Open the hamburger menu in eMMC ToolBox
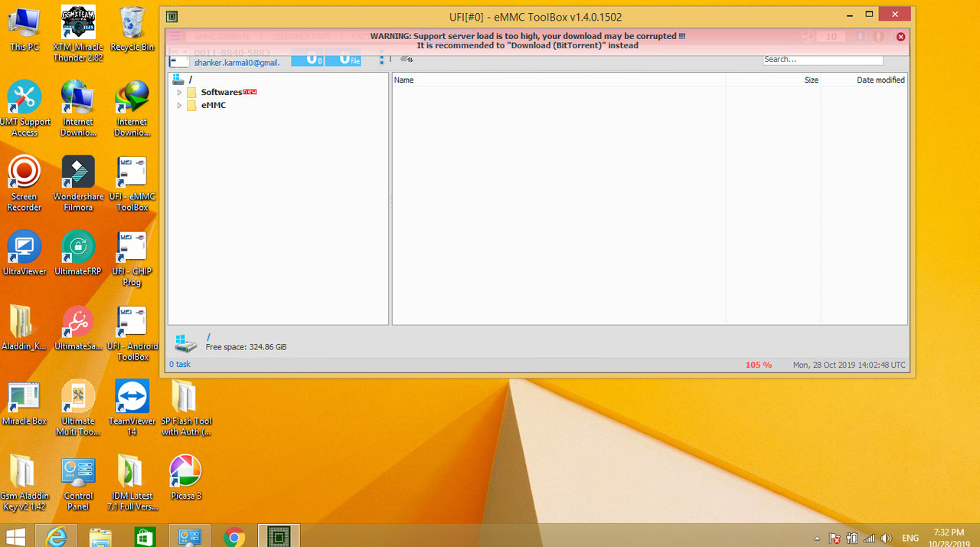980x547 pixels. coord(175,36)
